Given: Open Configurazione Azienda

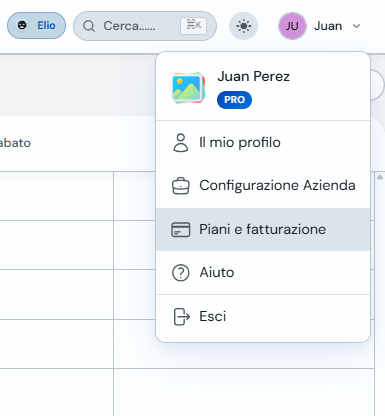Looking at the screenshot, I should [x=263, y=186].
